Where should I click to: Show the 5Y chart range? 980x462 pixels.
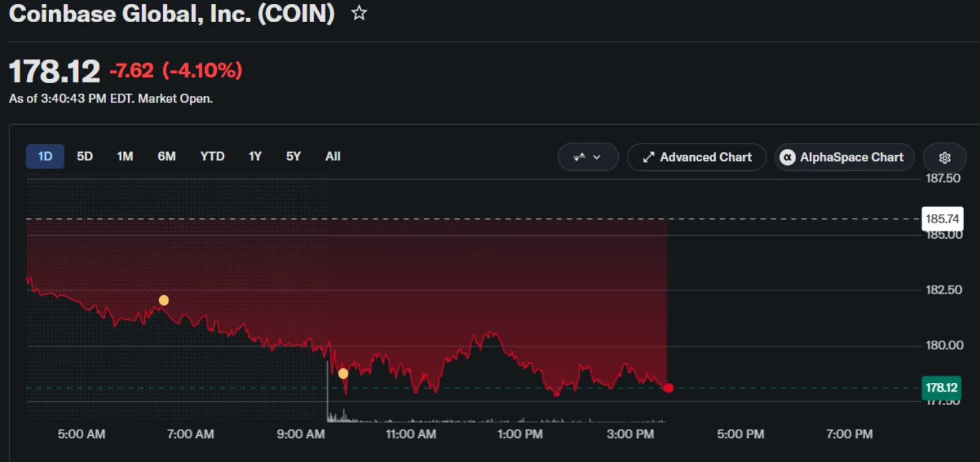coord(293,156)
